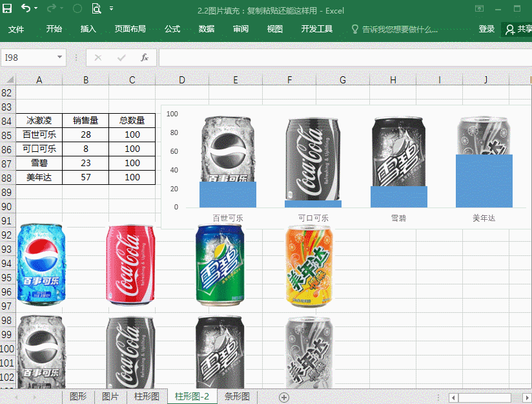Click the 总数量 header cell

(x=132, y=121)
